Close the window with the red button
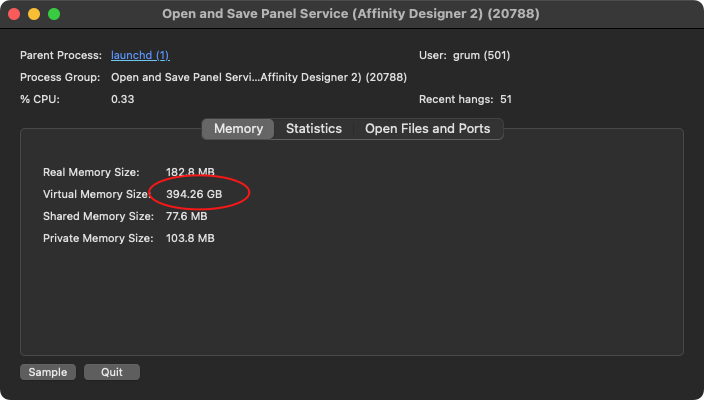The image size is (704, 400). 14,14
